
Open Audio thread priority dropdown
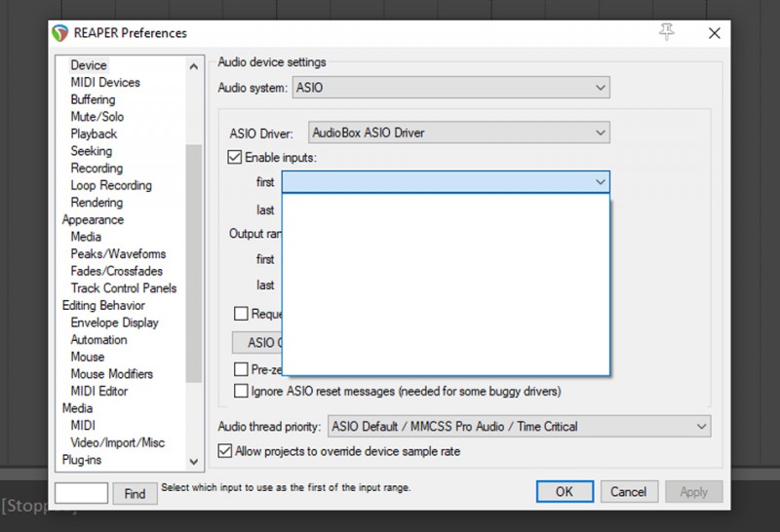(x=519, y=426)
